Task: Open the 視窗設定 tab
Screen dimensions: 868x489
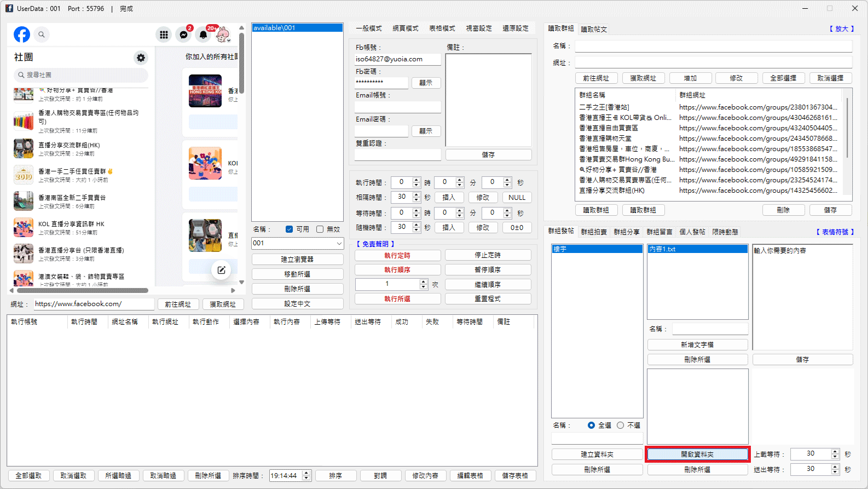Action: (x=479, y=28)
